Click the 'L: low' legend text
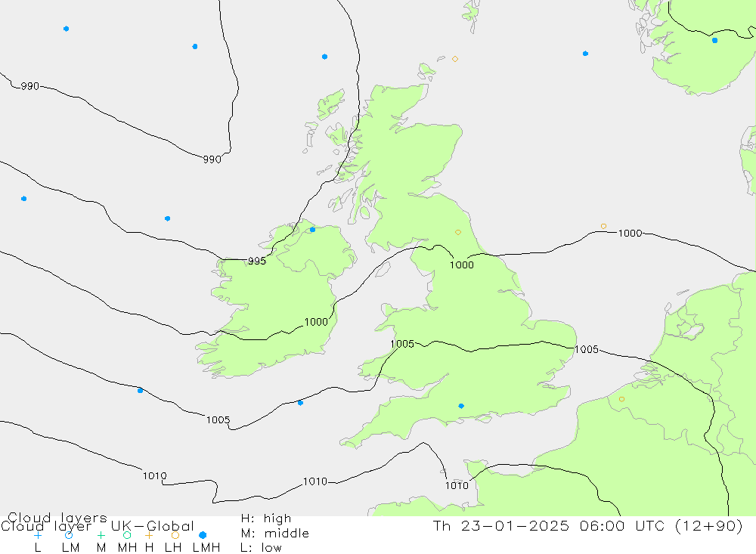Viewport: 756px width, 554px height. coord(261,548)
